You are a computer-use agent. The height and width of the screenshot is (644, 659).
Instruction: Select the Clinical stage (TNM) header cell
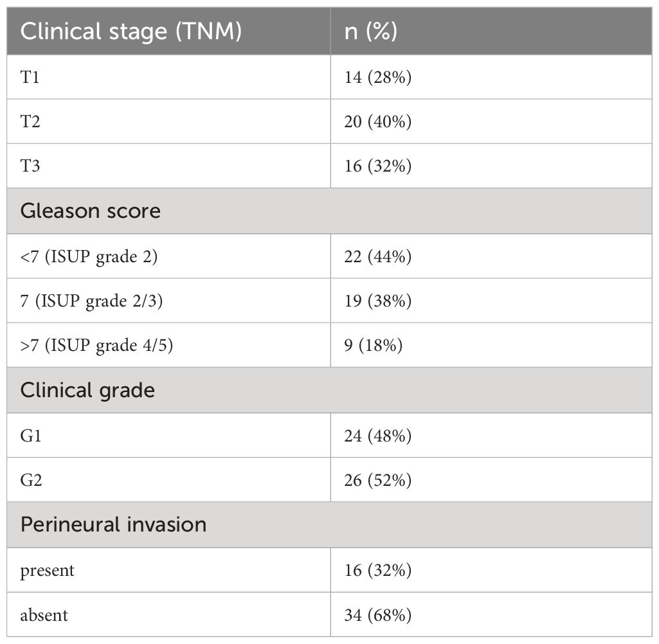pyautogui.click(x=168, y=31)
